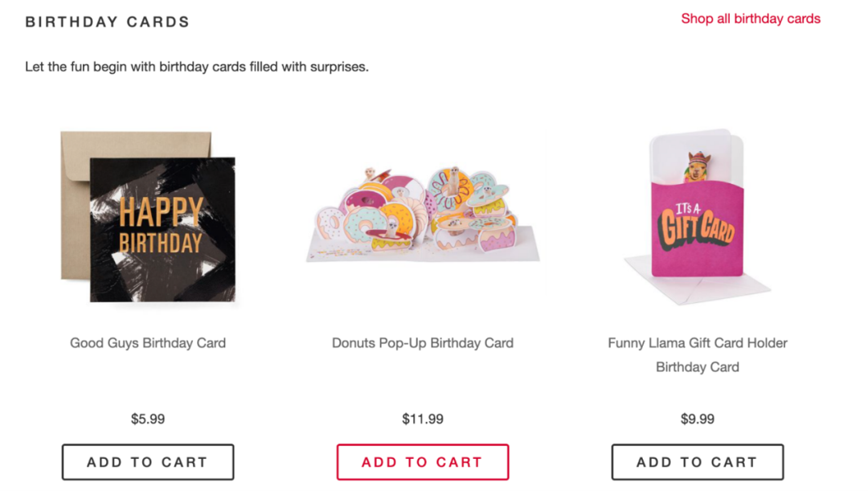The image size is (868, 491).
Task: Click the 'Let the fun begin' description text
Action: (x=197, y=67)
